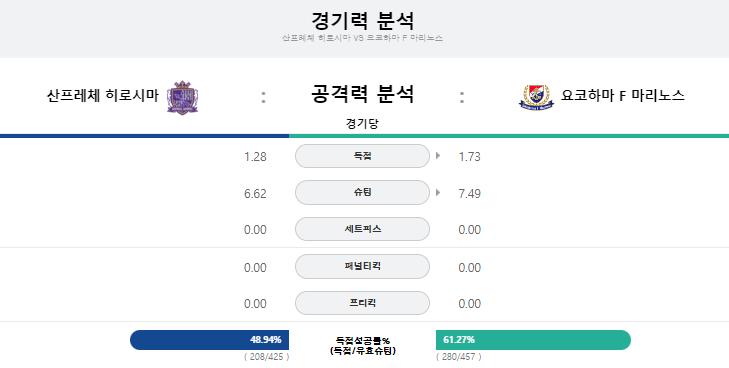This screenshot has height=368, width=729.
Task: Click the arrow next to 득점 pill
Action: (x=437, y=156)
